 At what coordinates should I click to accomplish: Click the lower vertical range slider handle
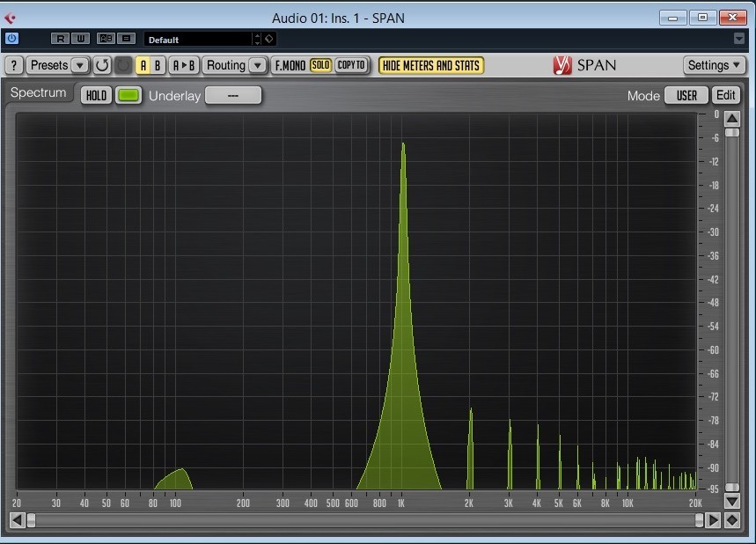(732, 487)
